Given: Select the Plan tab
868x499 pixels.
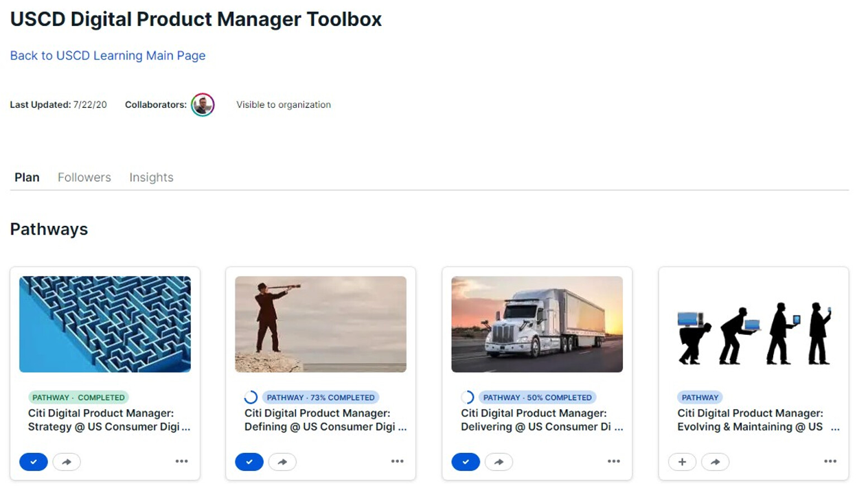Looking at the screenshot, I should pos(27,177).
